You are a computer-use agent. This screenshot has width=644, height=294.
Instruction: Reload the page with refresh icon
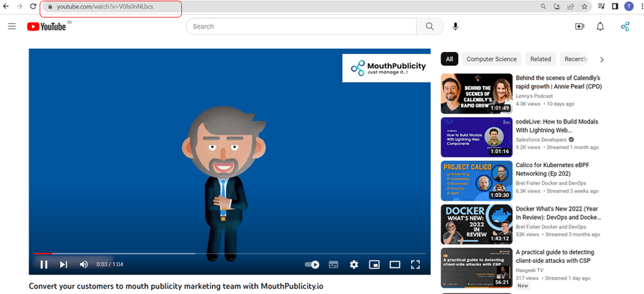click(33, 7)
